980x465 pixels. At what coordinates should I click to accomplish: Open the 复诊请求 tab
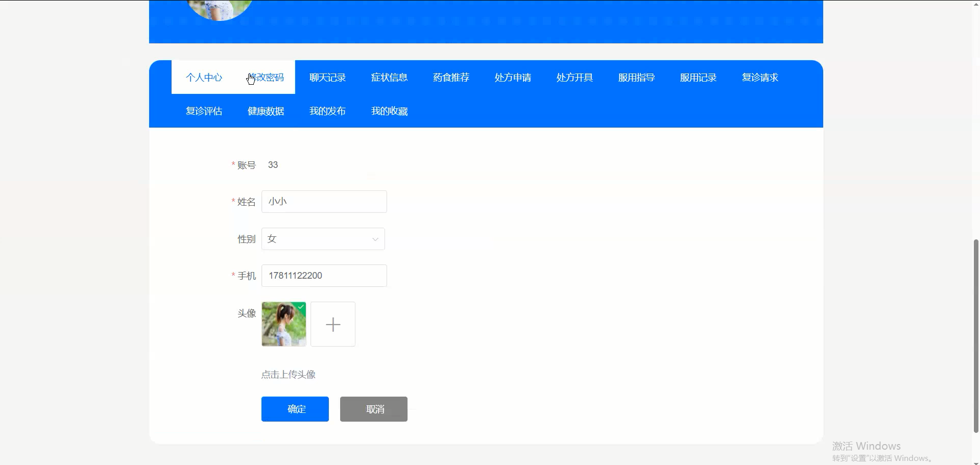coord(760,77)
